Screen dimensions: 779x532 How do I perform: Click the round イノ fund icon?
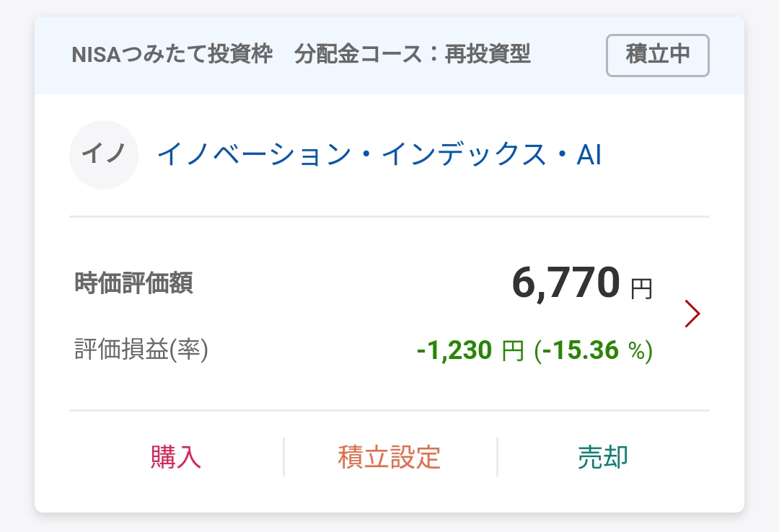[103, 155]
